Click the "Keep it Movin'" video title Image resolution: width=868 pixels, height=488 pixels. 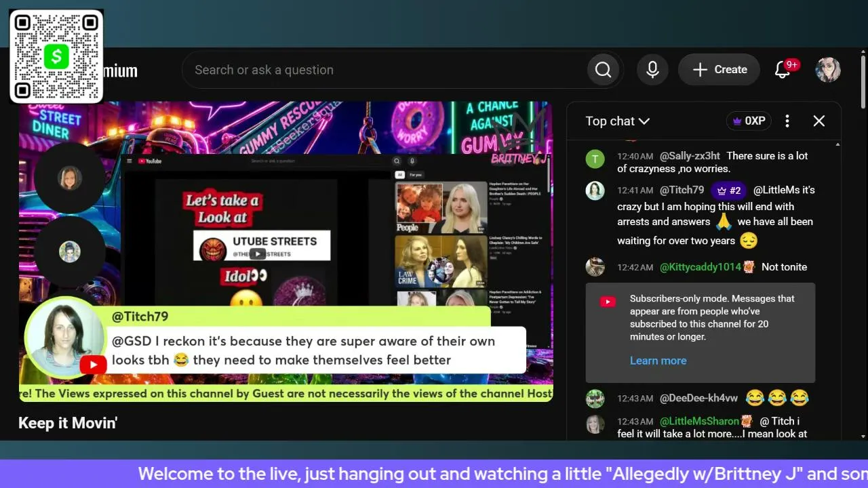pos(68,423)
